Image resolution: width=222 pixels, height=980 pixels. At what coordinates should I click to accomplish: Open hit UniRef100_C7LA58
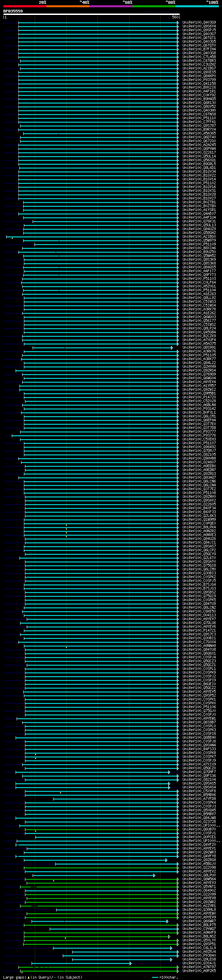coord(199,57)
